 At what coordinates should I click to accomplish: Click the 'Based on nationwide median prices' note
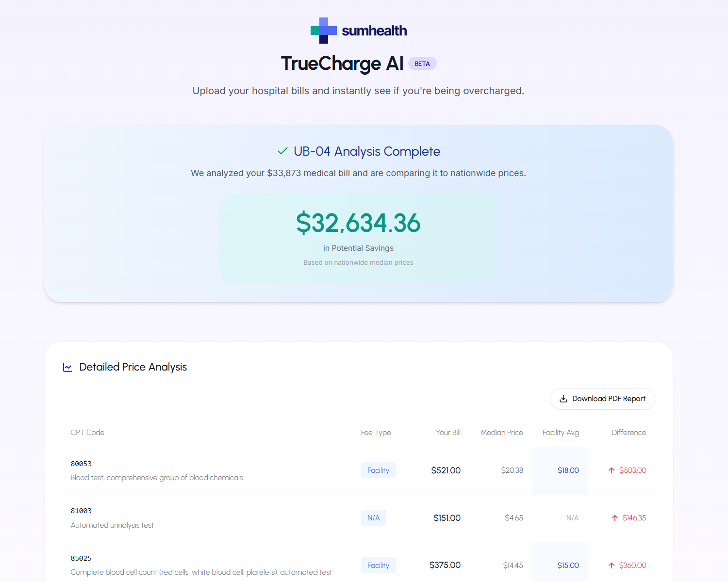pyautogui.click(x=358, y=262)
